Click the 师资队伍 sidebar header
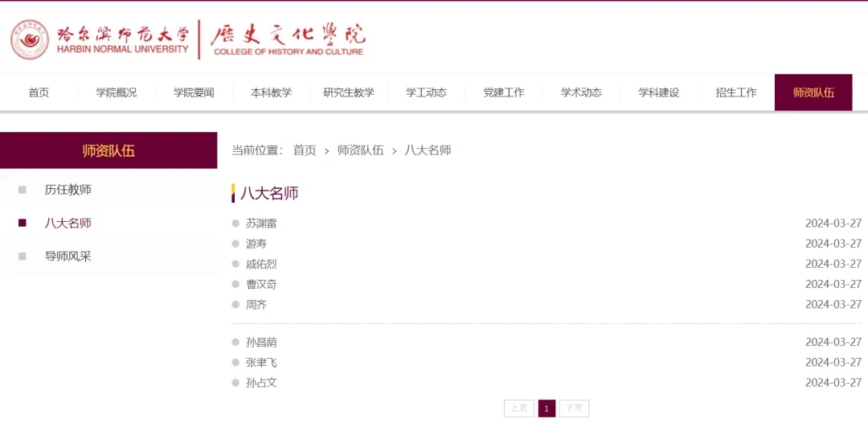This screenshot has height=427, width=868. (108, 150)
